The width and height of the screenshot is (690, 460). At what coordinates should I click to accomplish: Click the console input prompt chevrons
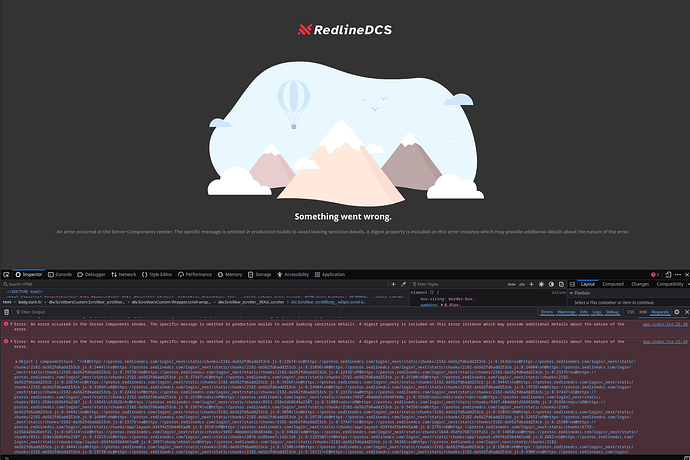pyautogui.click(x=6, y=458)
